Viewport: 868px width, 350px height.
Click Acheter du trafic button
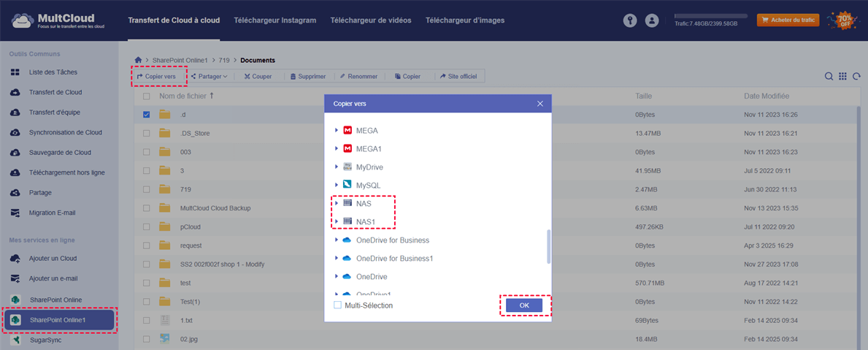(x=788, y=20)
